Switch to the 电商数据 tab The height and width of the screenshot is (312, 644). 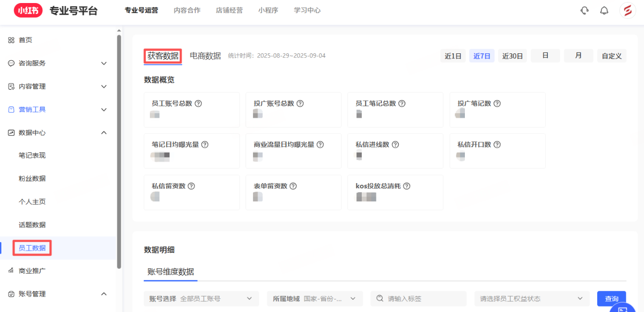pos(205,56)
